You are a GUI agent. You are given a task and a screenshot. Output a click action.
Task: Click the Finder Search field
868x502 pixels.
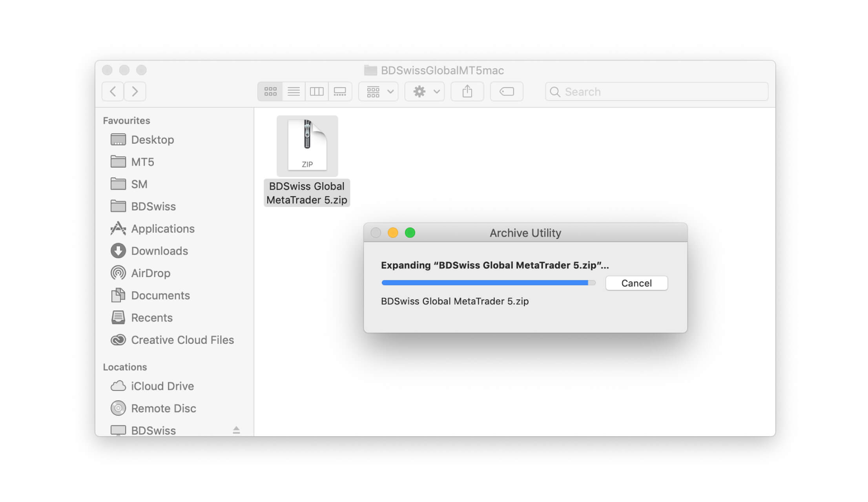pyautogui.click(x=663, y=91)
